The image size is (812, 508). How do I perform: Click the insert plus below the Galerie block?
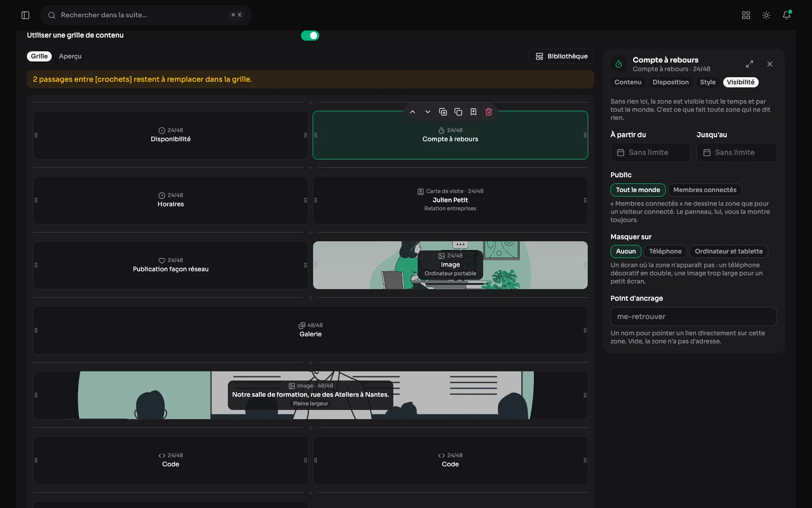pyautogui.click(x=311, y=363)
